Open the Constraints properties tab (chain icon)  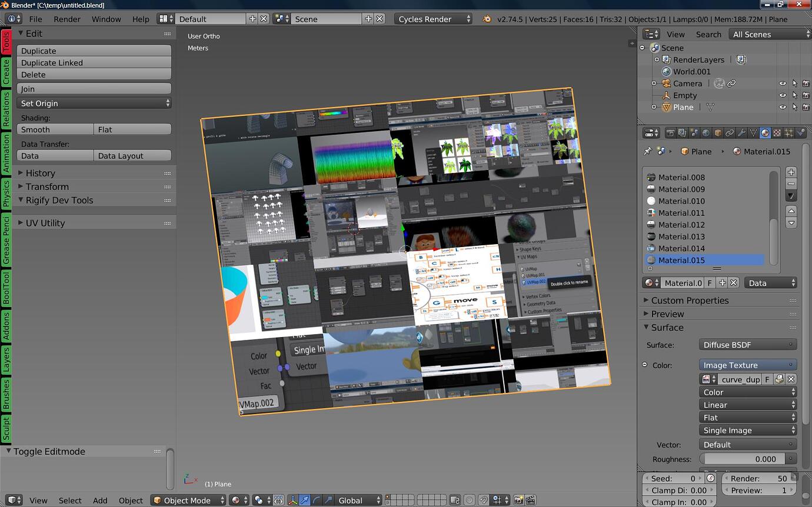[730, 133]
